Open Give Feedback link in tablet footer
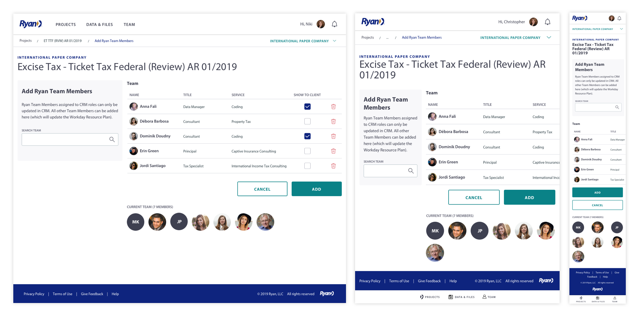This screenshot has height=317, width=644. (x=429, y=281)
